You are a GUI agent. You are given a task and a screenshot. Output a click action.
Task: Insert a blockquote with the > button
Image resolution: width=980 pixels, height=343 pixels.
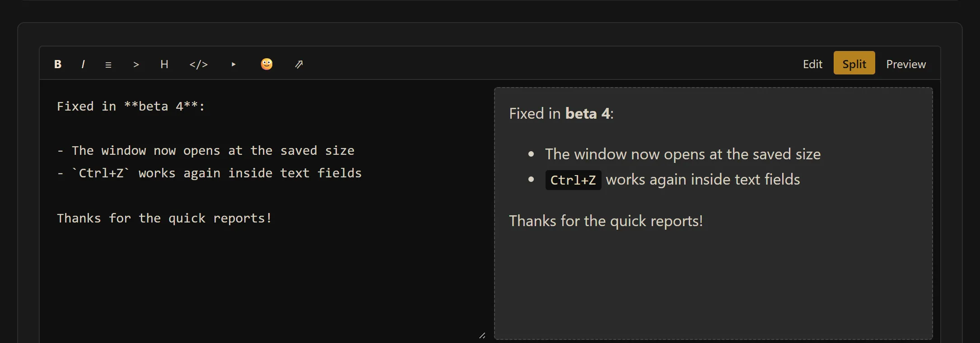[136, 64]
